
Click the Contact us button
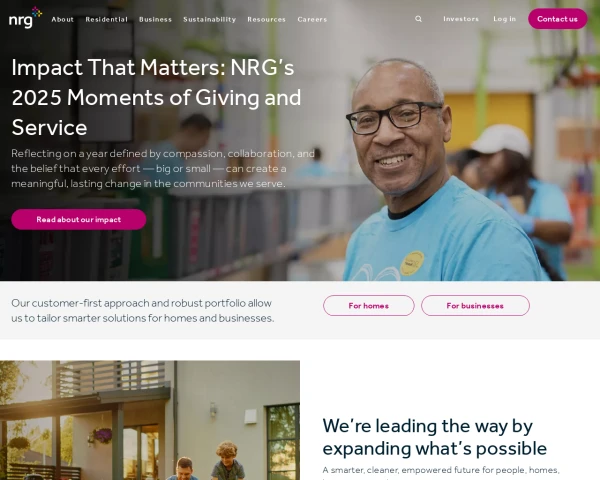click(x=558, y=19)
